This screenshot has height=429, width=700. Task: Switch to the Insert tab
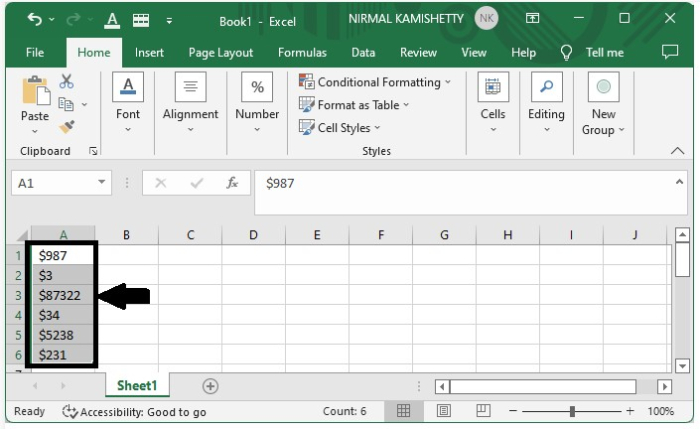click(149, 53)
